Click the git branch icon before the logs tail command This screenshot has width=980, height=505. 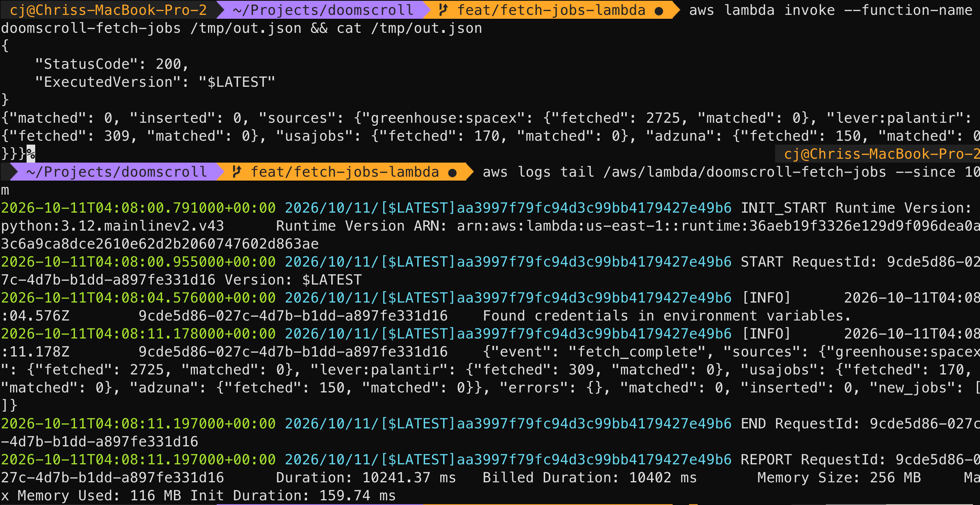236,172
